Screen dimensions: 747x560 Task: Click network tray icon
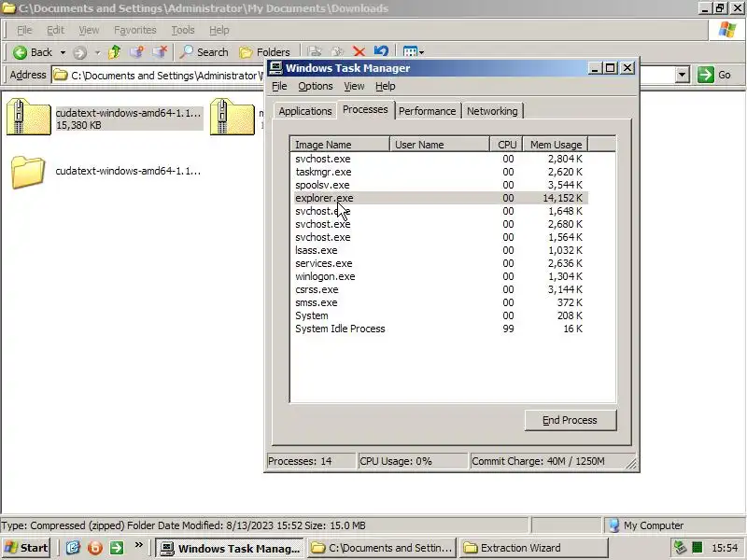tap(680, 548)
